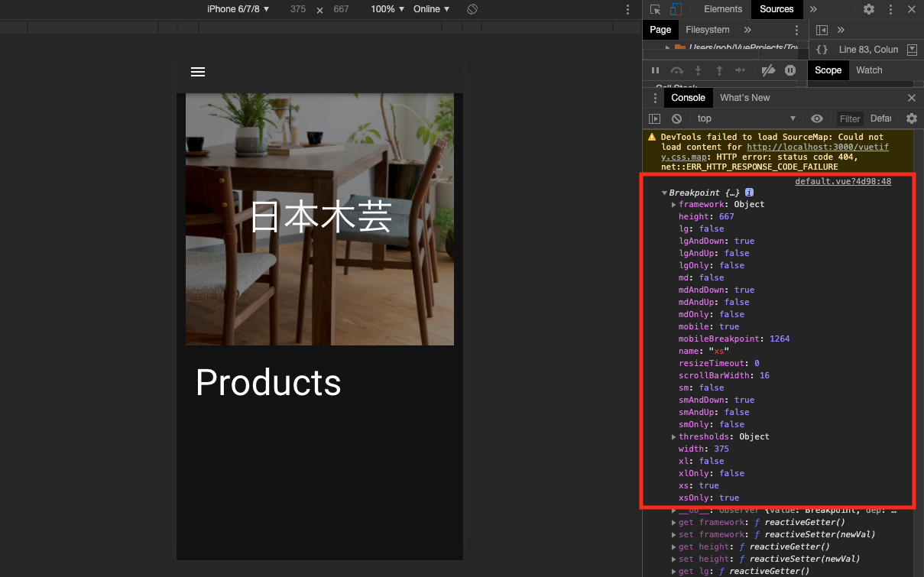This screenshot has width=924, height=577.
Task: Click the width: 375 property row
Action: coord(703,449)
